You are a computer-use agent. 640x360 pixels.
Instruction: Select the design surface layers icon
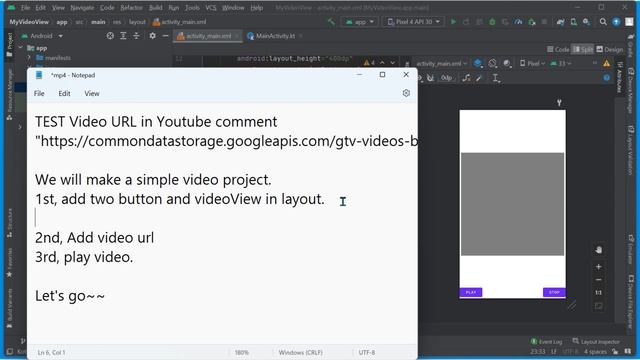478,63
